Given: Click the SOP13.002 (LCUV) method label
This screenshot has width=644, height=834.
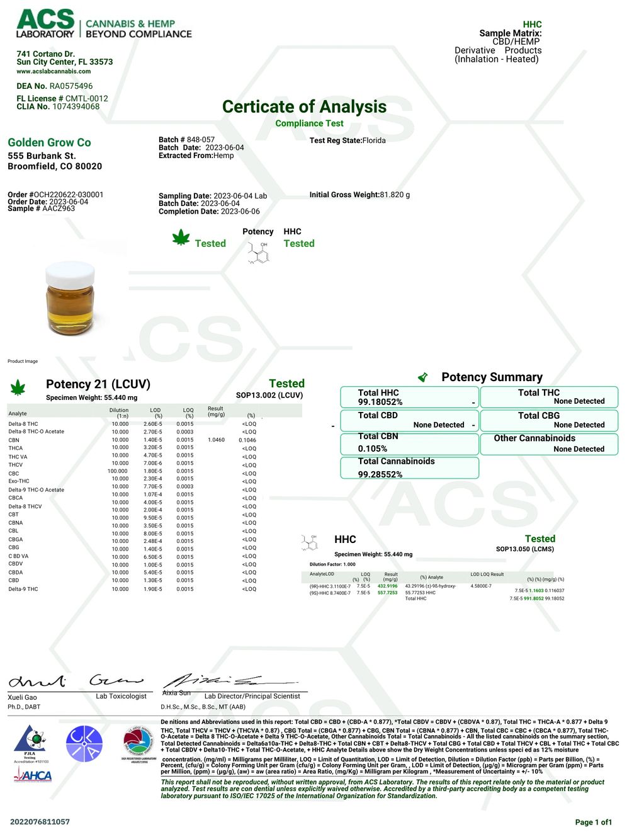Looking at the screenshot, I should coord(269,396).
